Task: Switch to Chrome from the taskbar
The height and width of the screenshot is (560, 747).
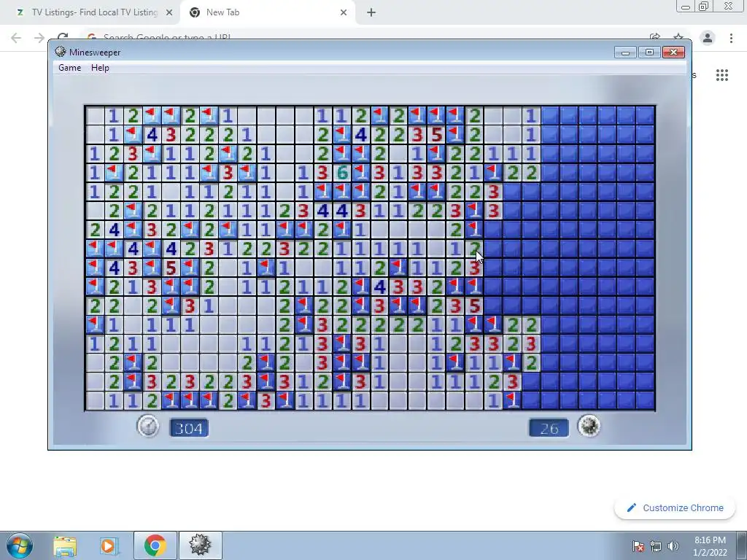Action: (155, 545)
